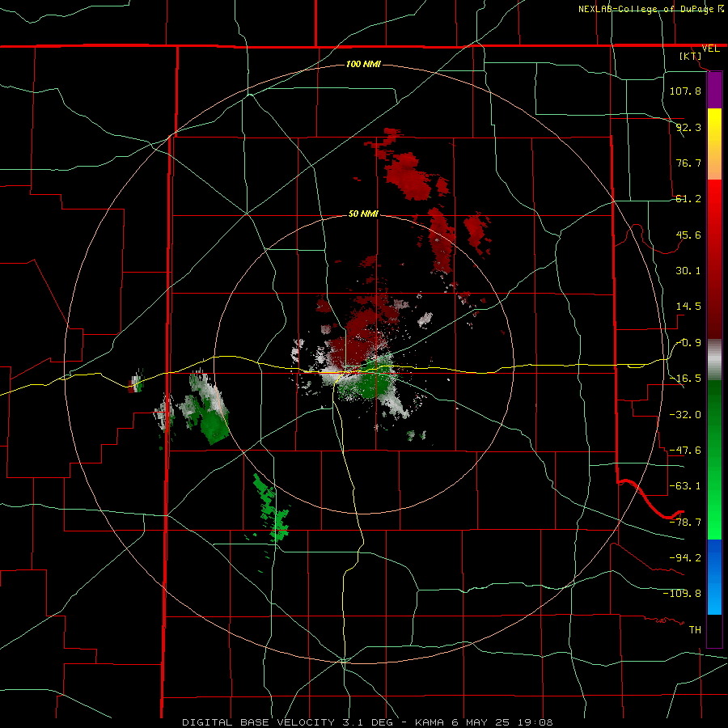Pick the purple band of the velocity bar
This screenshot has width=728, height=728.
tap(714, 91)
